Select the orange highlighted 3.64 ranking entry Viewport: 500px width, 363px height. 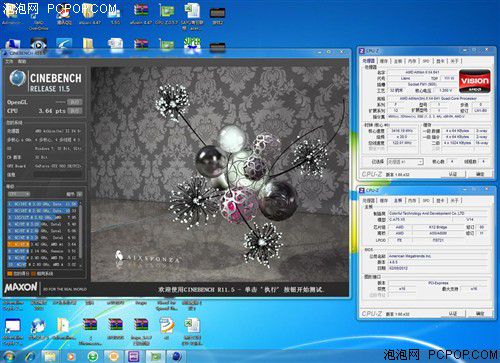[x=42, y=244]
